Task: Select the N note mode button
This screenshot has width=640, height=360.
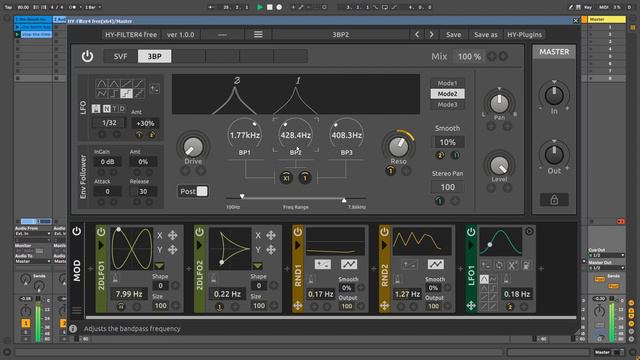Action: tap(107, 109)
